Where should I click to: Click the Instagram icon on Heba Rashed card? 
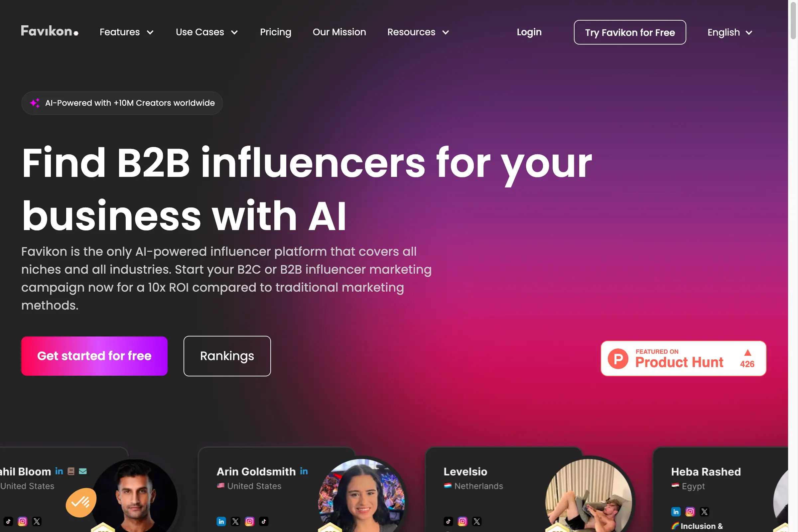pyautogui.click(x=689, y=510)
